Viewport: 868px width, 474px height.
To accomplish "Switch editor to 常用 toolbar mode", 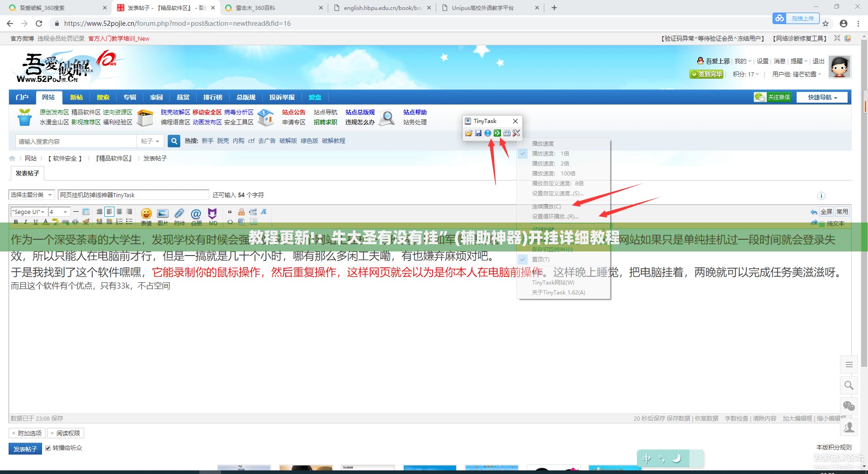I will tap(842, 212).
